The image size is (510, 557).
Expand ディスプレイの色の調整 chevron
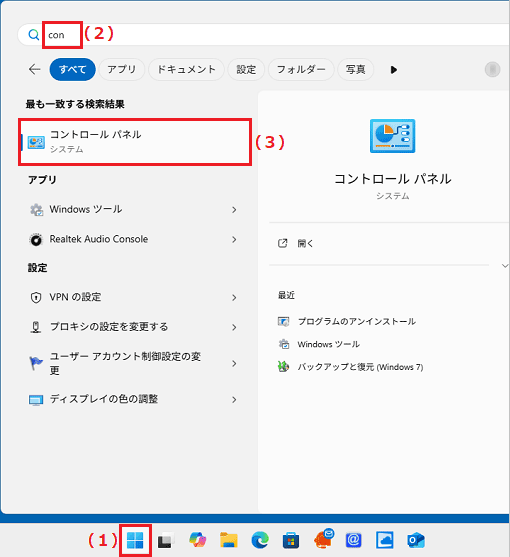pyautogui.click(x=234, y=400)
